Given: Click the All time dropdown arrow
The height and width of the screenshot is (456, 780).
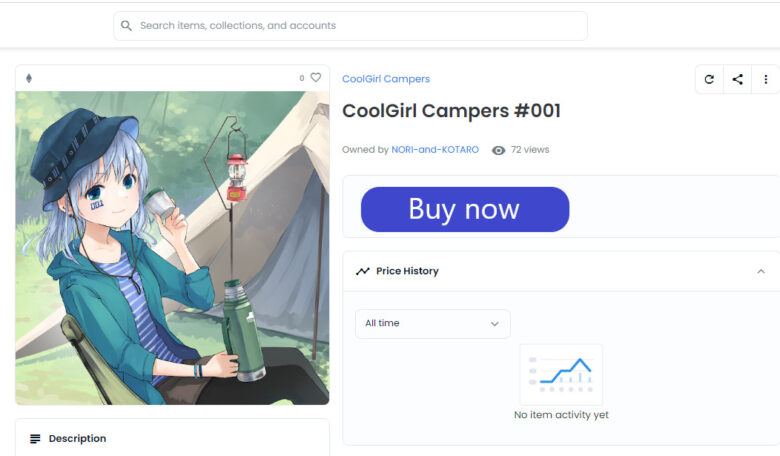Looking at the screenshot, I should coord(494,324).
